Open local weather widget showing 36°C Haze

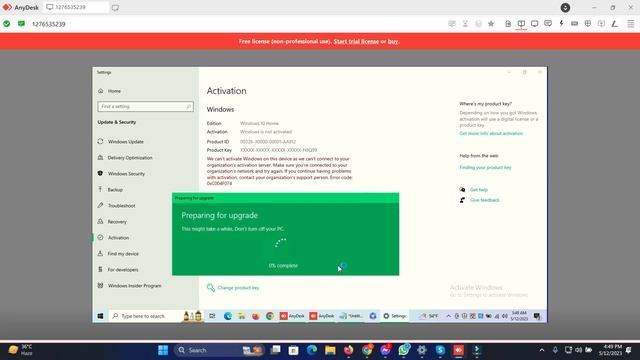pos(20,350)
